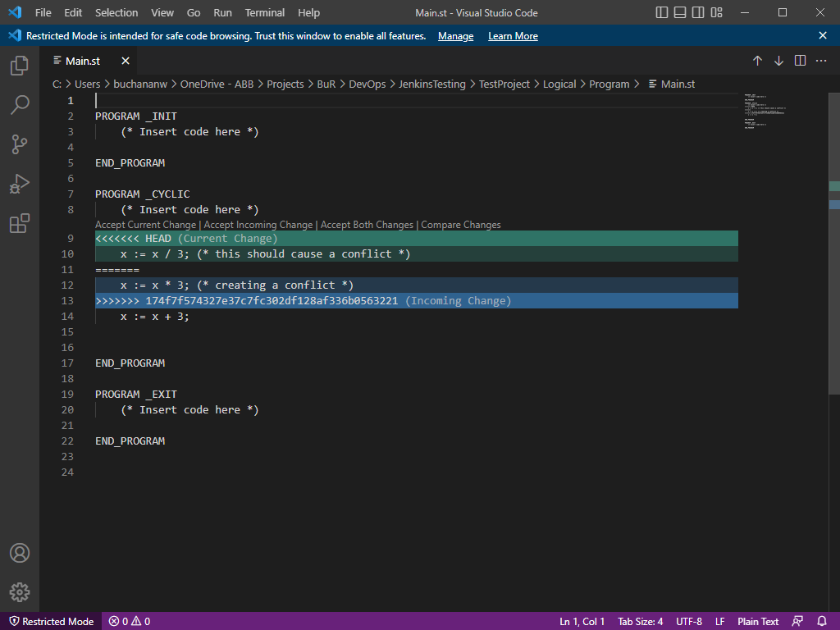840x630 pixels.
Task: Open the Extensions view icon
Action: pyautogui.click(x=20, y=223)
